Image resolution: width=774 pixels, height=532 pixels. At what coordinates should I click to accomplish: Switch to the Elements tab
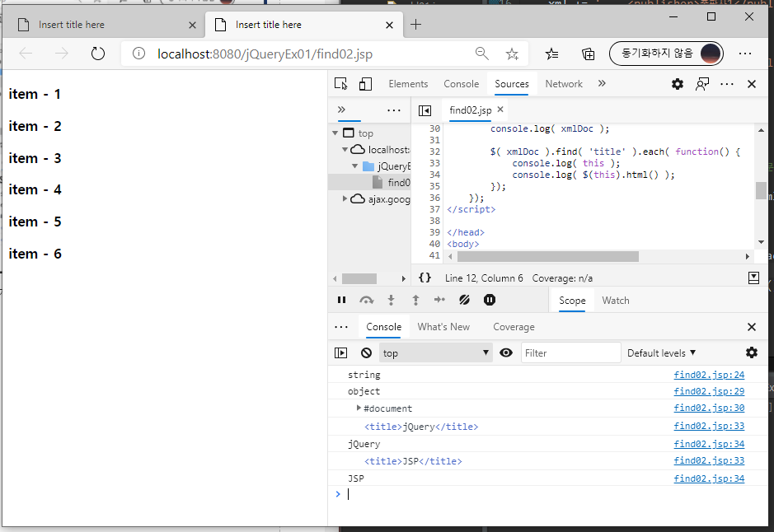tap(408, 84)
